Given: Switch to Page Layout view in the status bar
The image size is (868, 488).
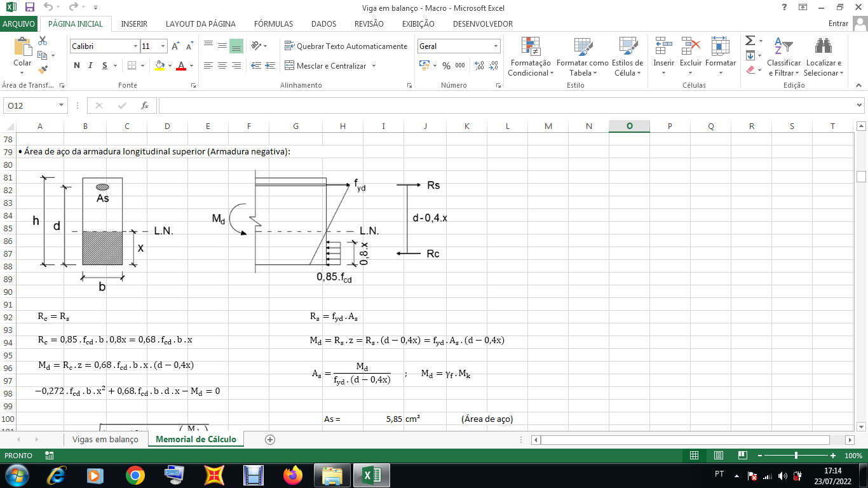Looking at the screenshot, I should click(719, 456).
